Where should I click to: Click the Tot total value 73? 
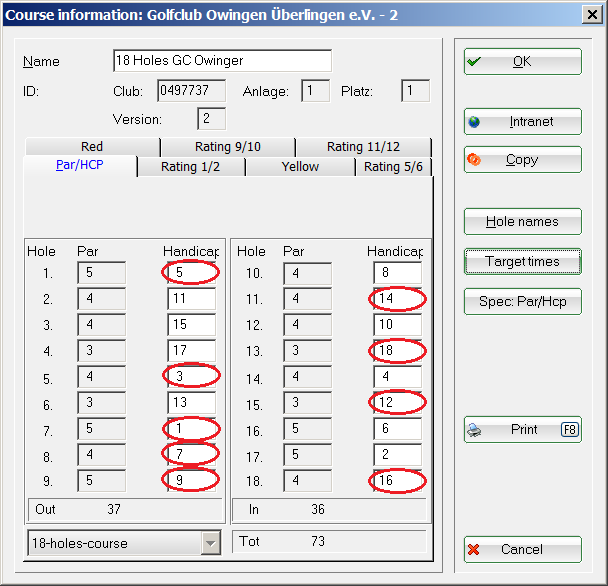click(318, 541)
